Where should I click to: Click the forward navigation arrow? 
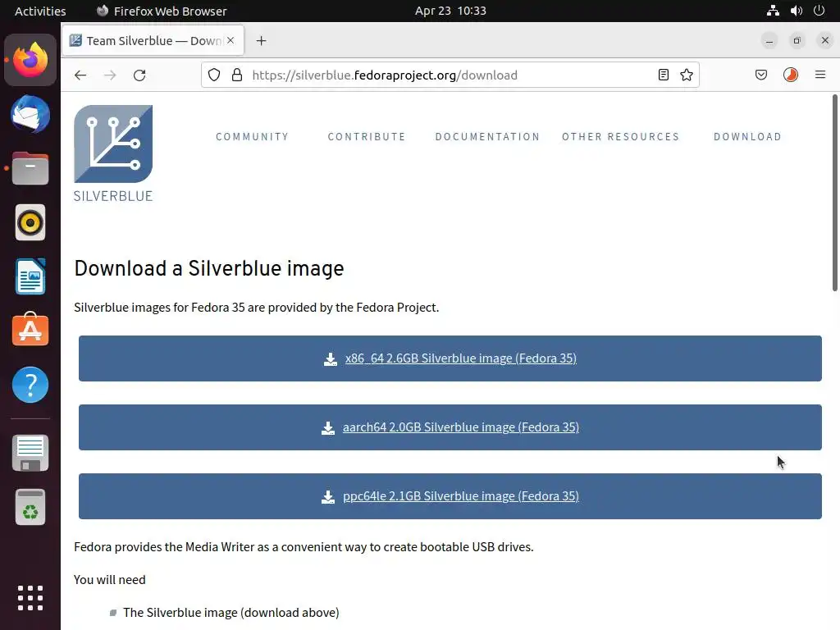(110, 75)
